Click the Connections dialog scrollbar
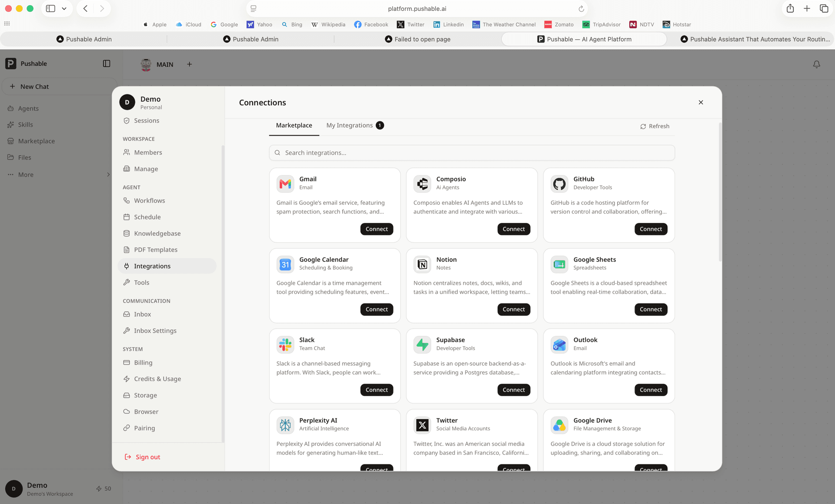Viewport: 835px width, 504px height. tap(720, 192)
